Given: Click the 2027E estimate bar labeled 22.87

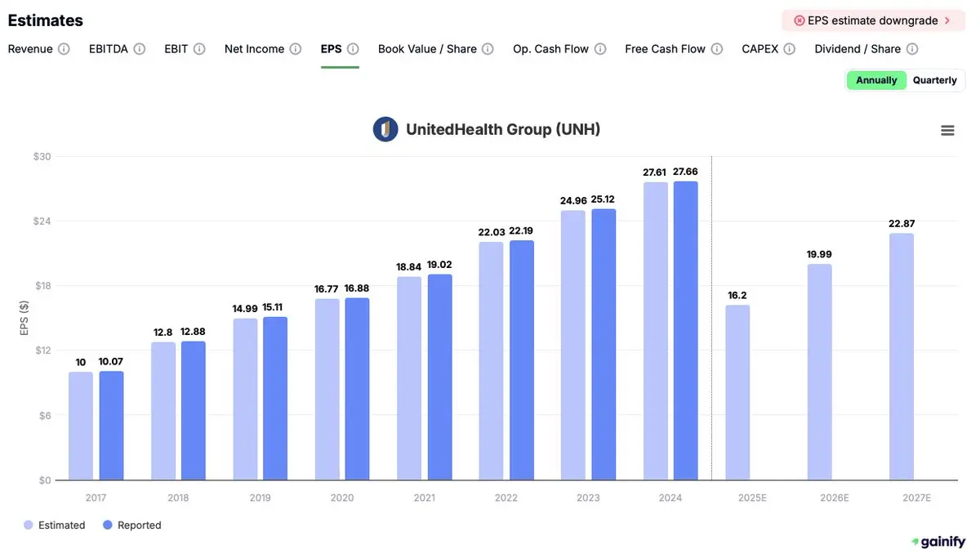Looking at the screenshot, I should (x=902, y=357).
